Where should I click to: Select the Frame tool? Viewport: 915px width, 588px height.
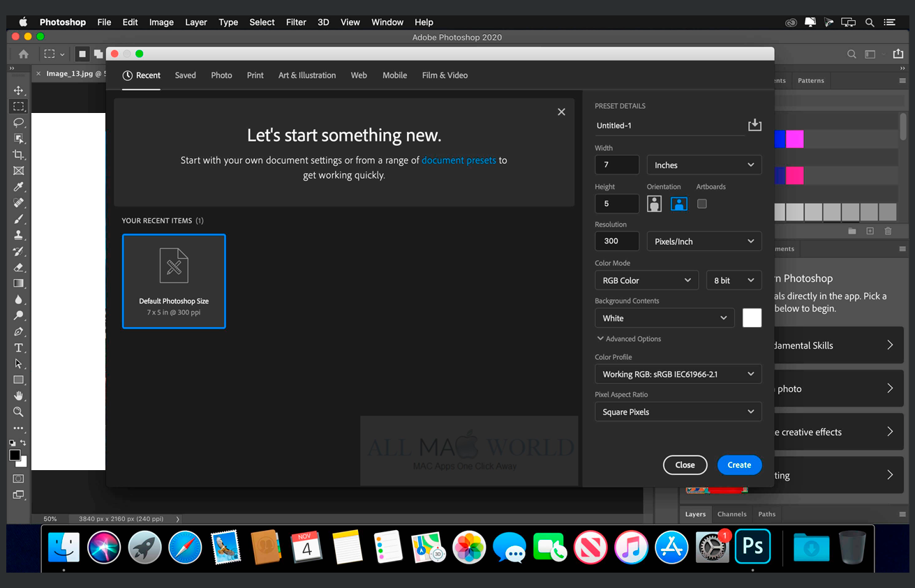[x=19, y=171]
